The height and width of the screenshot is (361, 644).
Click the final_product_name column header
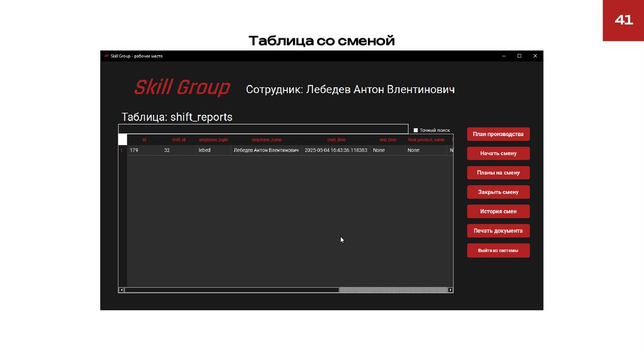(x=426, y=140)
